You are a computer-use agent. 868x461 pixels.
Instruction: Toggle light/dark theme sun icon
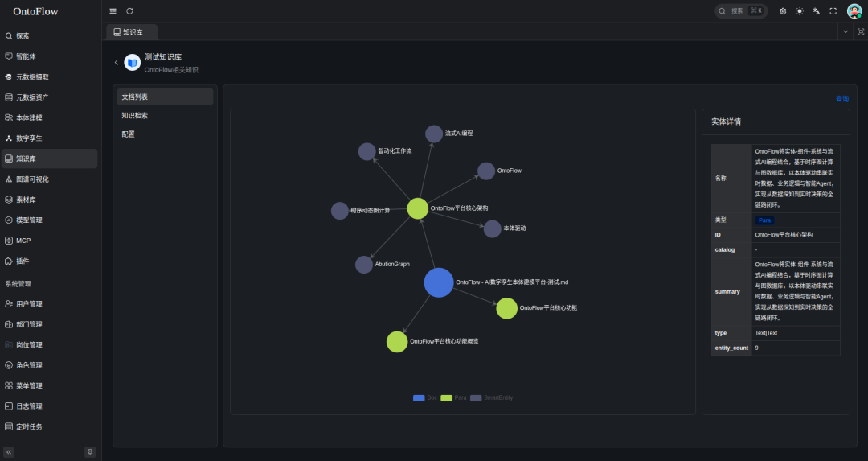point(800,11)
